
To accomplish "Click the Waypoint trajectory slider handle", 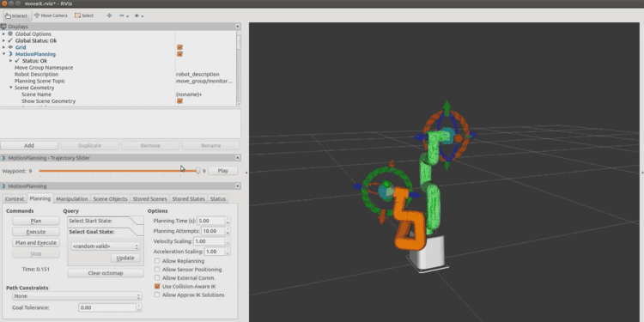I will (198, 171).
